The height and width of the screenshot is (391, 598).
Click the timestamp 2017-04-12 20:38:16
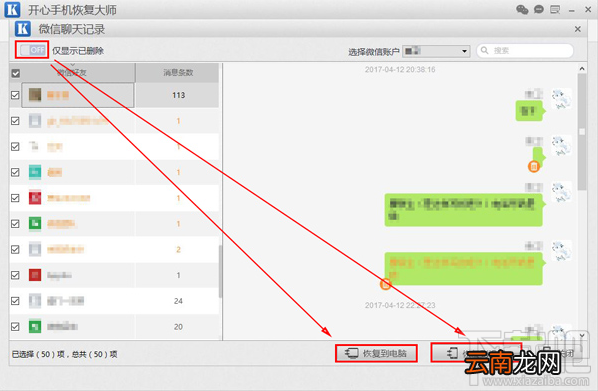400,69
